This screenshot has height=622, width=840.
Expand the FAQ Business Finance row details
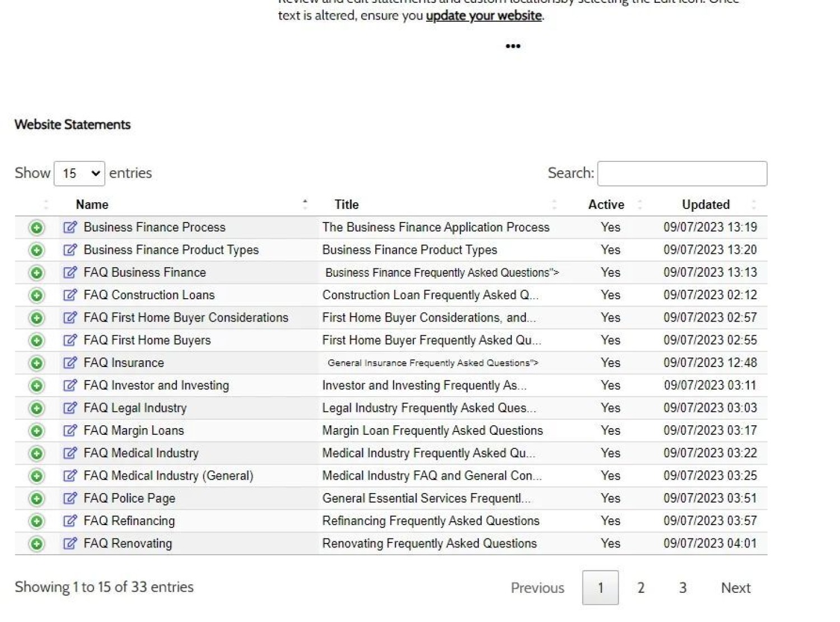37,273
